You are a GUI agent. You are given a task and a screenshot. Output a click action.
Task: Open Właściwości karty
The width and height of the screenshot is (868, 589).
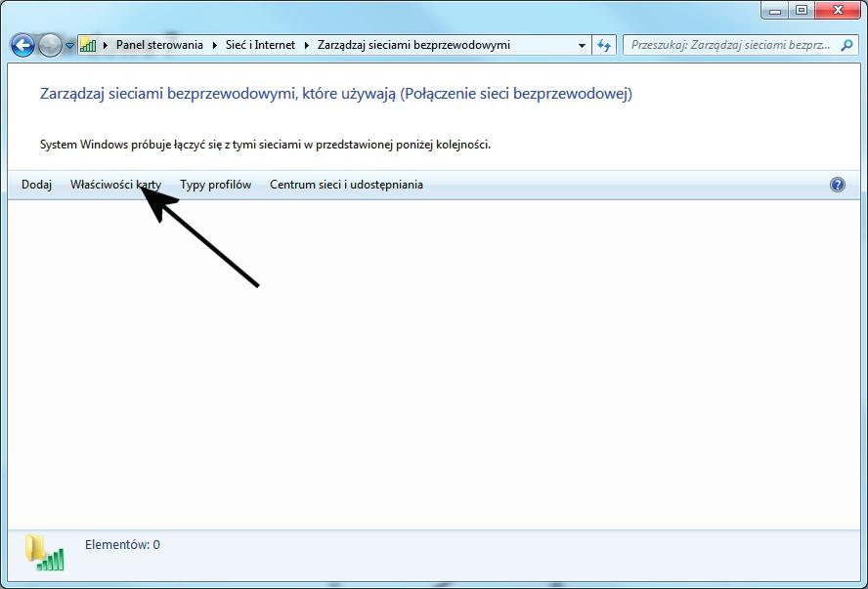point(115,185)
